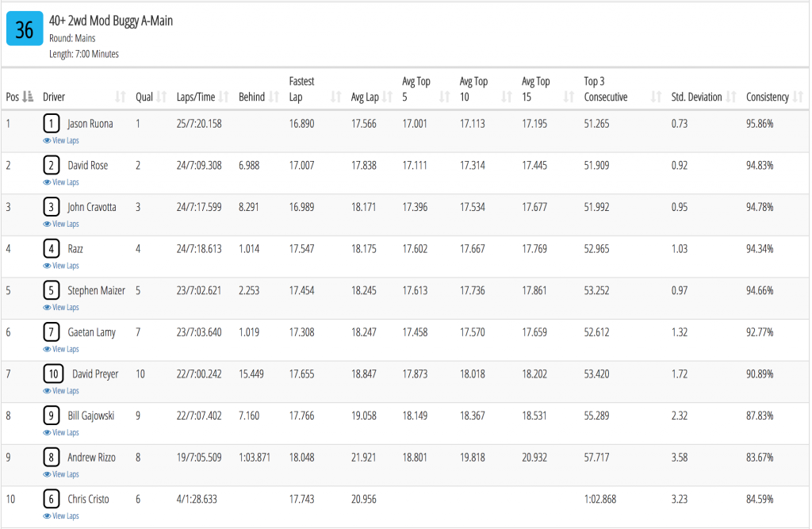Click the 40+ 2wd Mod Buggy A-Main title
This screenshot has height=529, width=812.
[x=111, y=21]
